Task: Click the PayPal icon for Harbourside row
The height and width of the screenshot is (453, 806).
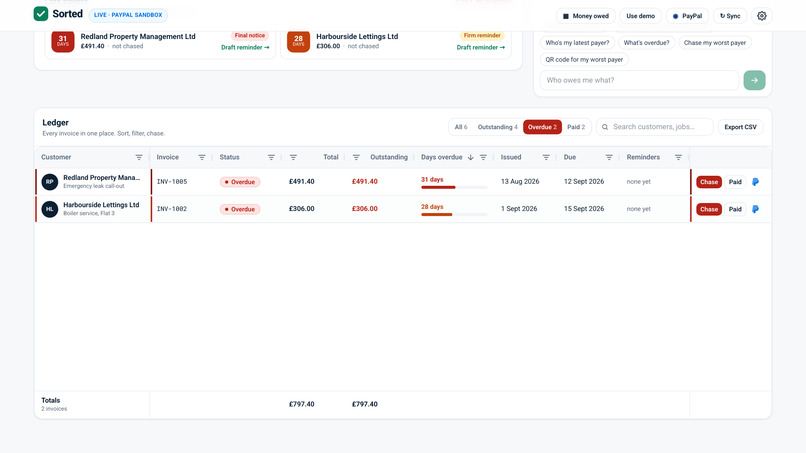Action: click(755, 209)
